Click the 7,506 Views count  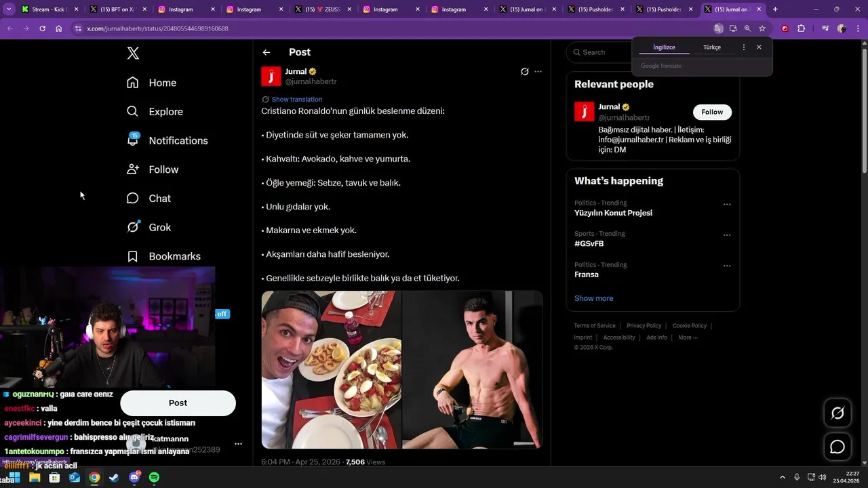366,462
